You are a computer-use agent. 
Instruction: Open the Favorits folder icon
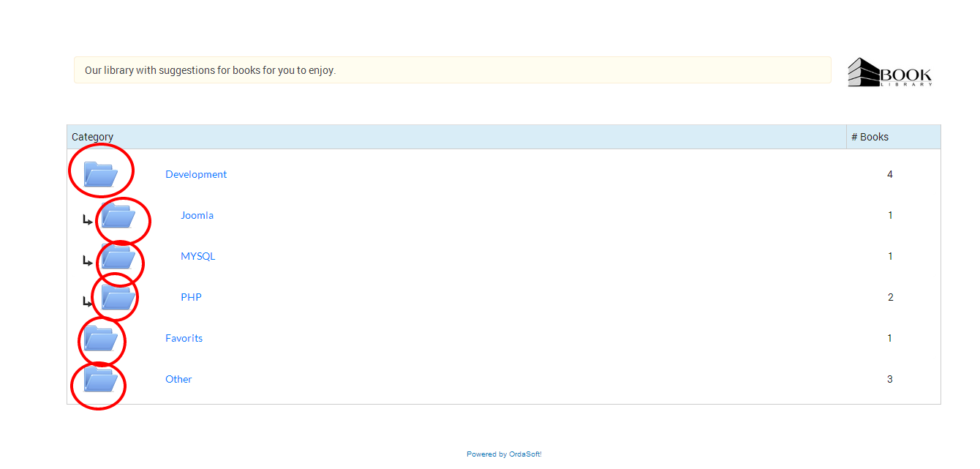pos(100,339)
